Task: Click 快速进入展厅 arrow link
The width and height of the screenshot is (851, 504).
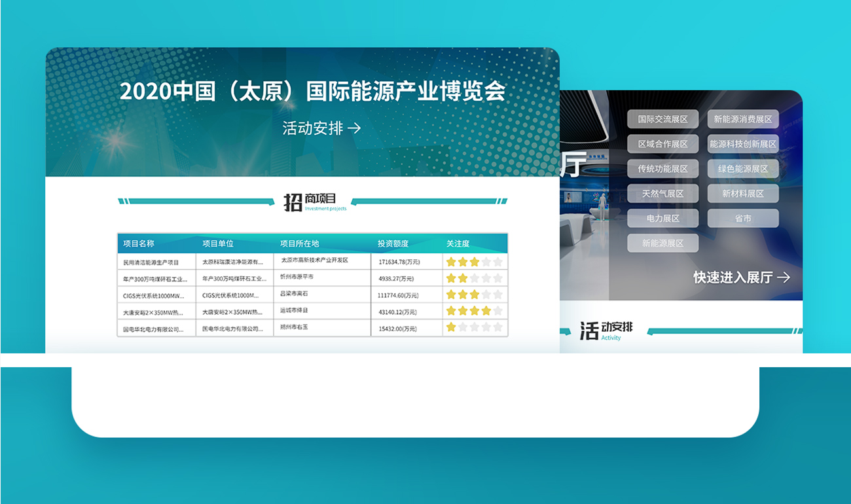Action: (x=742, y=277)
